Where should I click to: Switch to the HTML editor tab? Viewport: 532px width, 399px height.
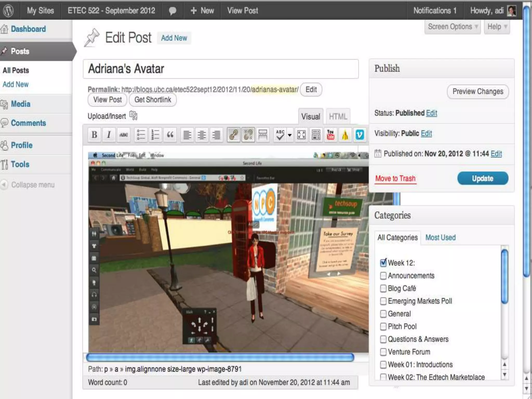338,116
